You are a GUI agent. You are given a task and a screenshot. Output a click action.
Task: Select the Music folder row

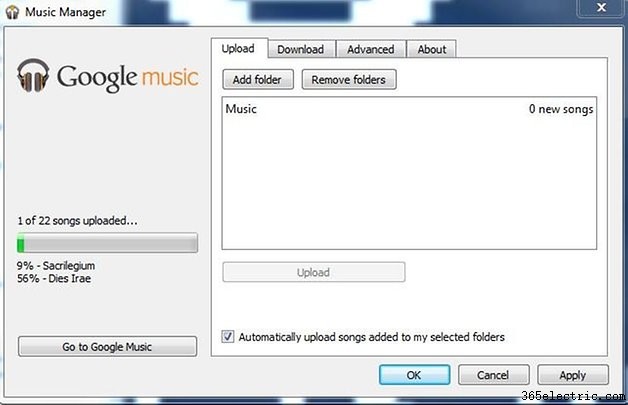pyautogui.click(x=409, y=109)
